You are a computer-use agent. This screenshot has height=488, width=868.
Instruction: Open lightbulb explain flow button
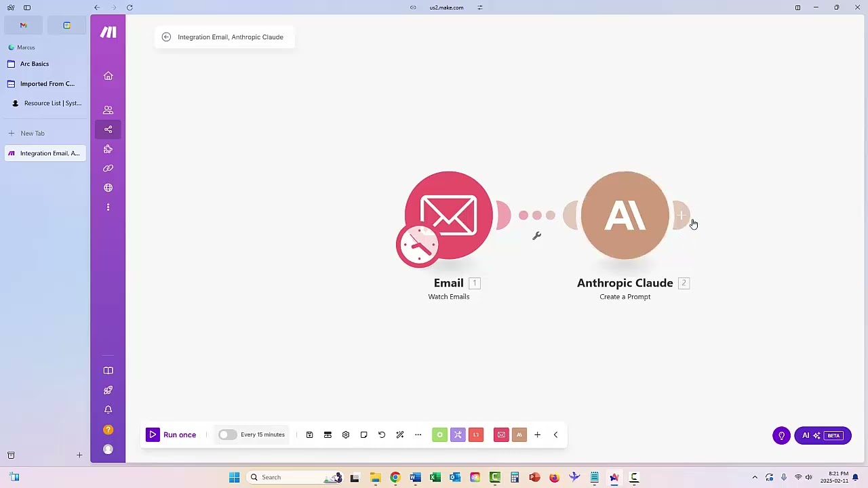coord(781,436)
